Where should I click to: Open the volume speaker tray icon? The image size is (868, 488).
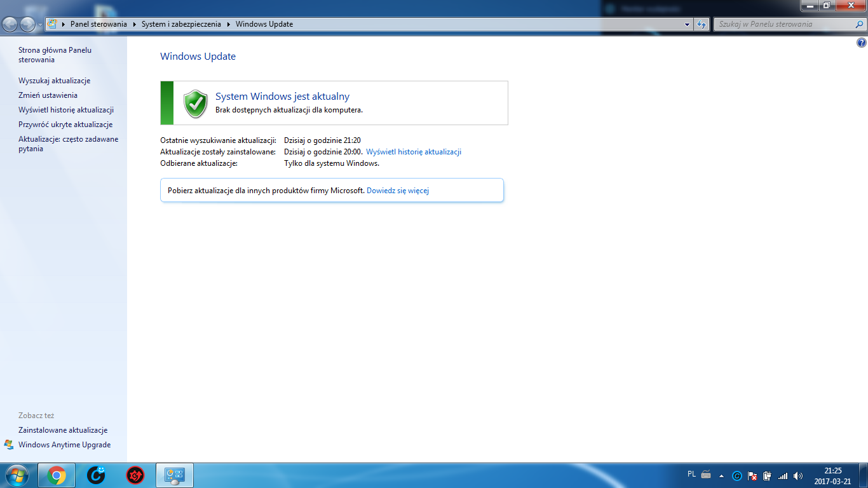pyautogui.click(x=798, y=476)
